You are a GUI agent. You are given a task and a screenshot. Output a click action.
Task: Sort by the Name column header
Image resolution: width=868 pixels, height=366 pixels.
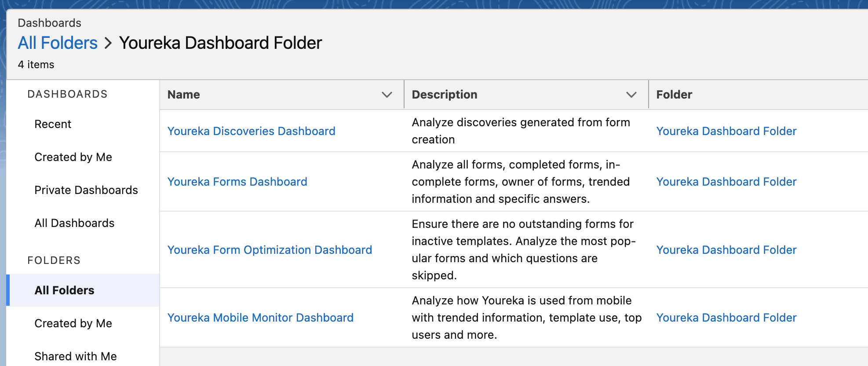click(x=184, y=95)
